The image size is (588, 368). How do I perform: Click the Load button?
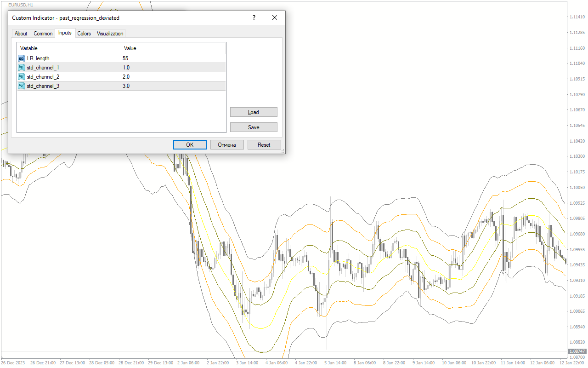[254, 112]
